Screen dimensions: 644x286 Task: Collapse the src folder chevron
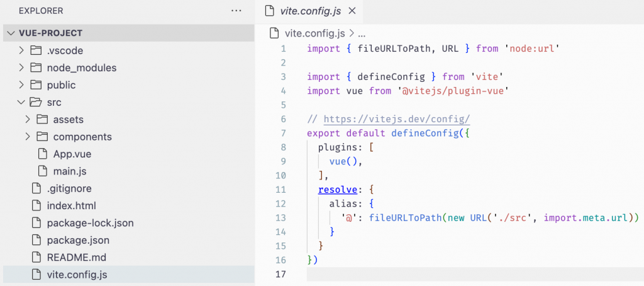pyautogui.click(x=21, y=102)
